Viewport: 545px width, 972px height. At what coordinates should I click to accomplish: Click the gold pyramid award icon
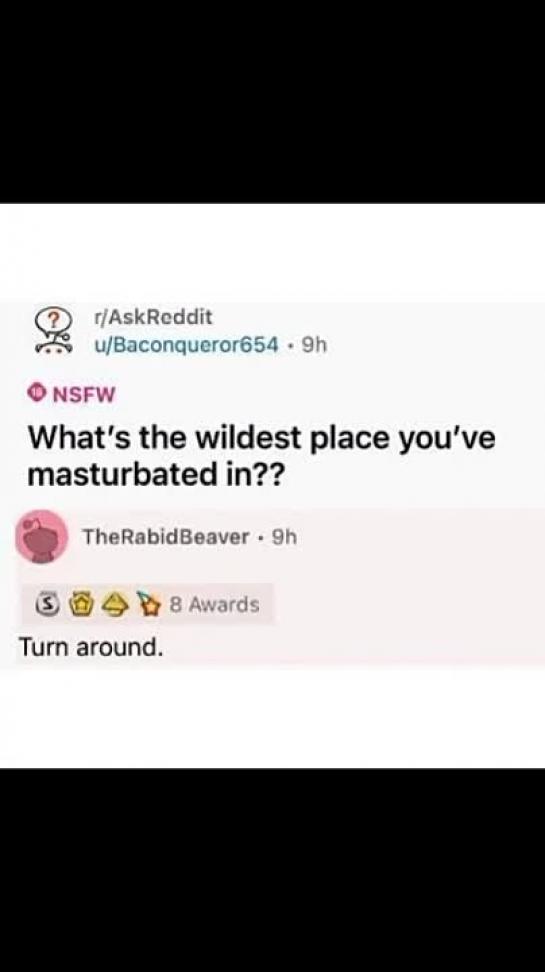coord(111,604)
